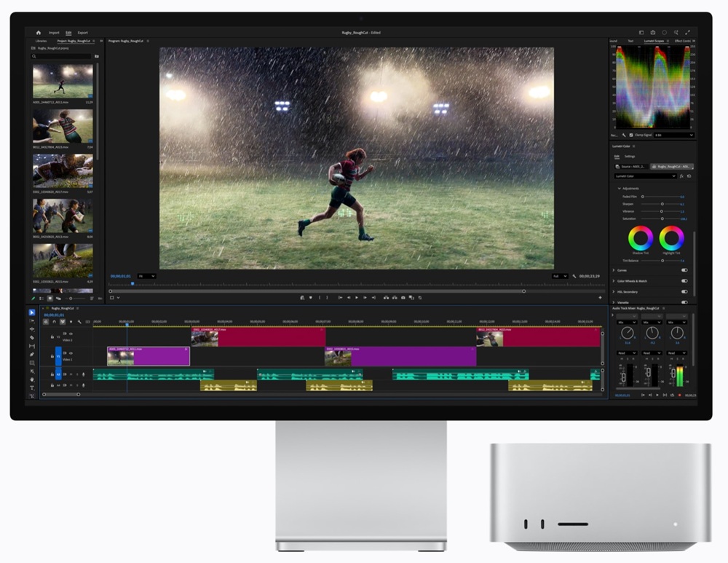Expand Color Wheels & Match section
The image size is (728, 563).
614,281
